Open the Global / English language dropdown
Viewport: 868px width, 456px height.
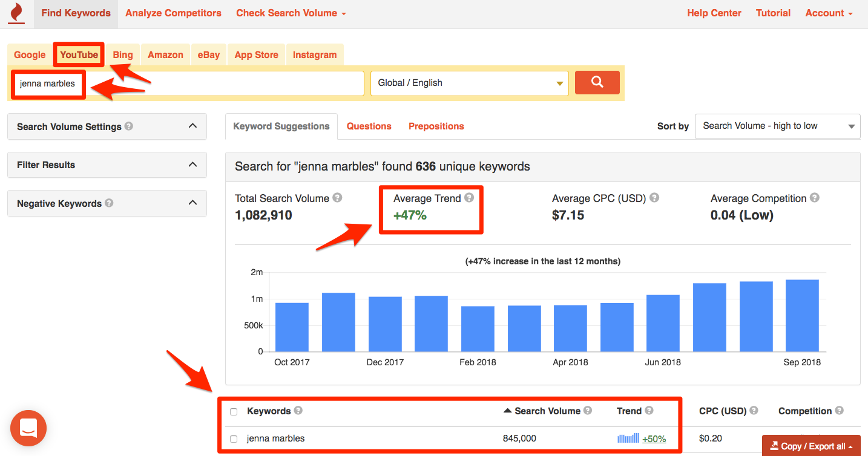click(470, 83)
